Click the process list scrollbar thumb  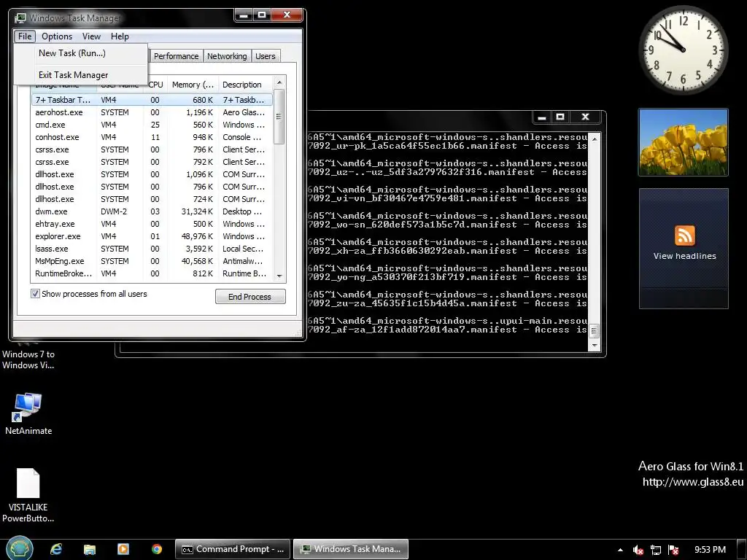click(x=279, y=117)
